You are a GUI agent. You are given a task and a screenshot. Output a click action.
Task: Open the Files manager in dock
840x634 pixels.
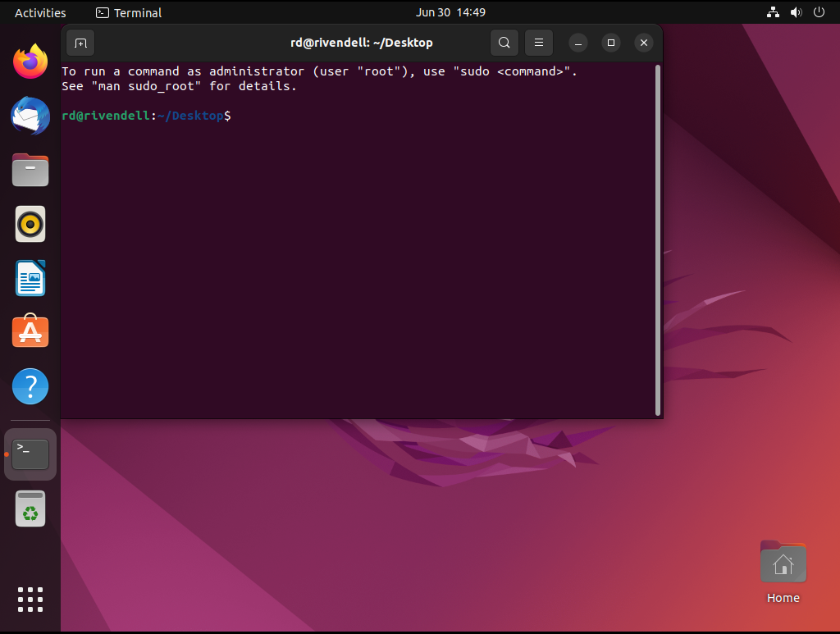pos(30,170)
